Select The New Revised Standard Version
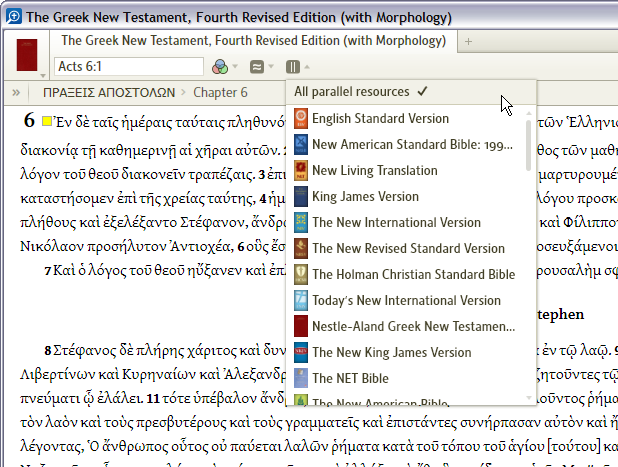 click(406, 249)
